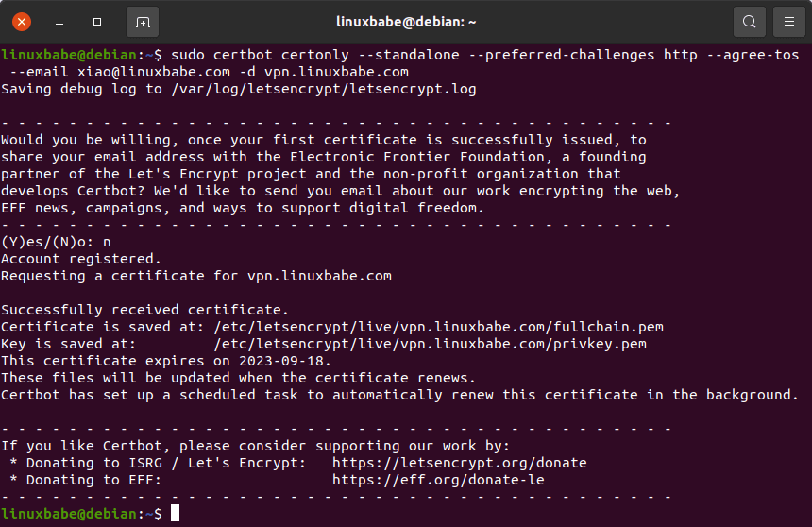Open the eff.org/donate-le link
Image resolution: width=812 pixels, height=527 pixels.
(x=438, y=480)
